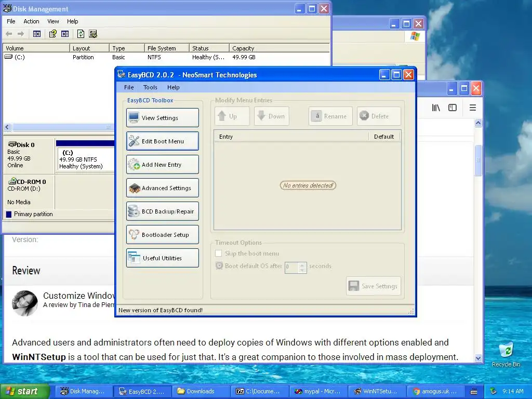This screenshot has width=532, height=399.
Task: Click Forward arrow in Disk Management toolbar
Action: [x=21, y=34]
